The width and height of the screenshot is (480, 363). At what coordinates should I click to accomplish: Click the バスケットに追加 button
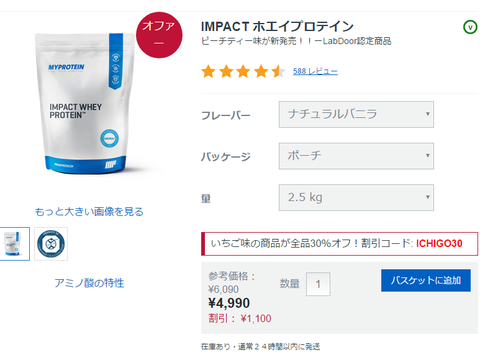(426, 280)
